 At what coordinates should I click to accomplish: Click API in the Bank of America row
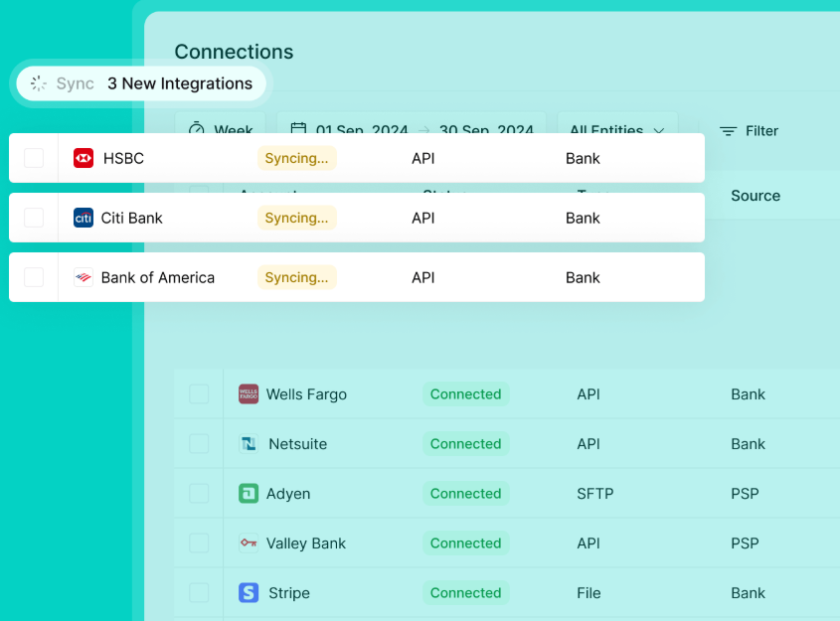pyautogui.click(x=423, y=277)
